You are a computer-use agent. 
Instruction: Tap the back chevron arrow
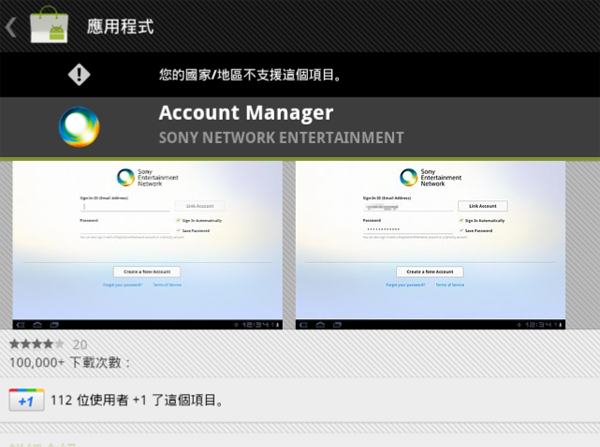coord(11,27)
